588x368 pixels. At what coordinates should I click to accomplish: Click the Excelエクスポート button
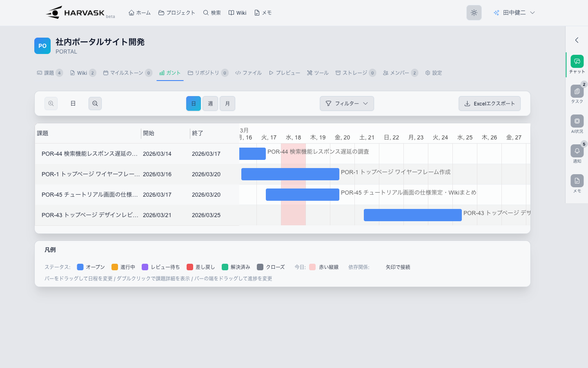[489, 103]
